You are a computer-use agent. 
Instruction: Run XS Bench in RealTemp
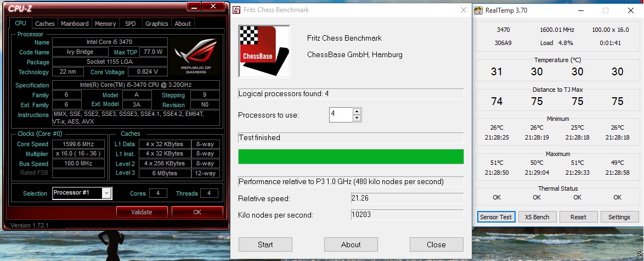[537, 217]
